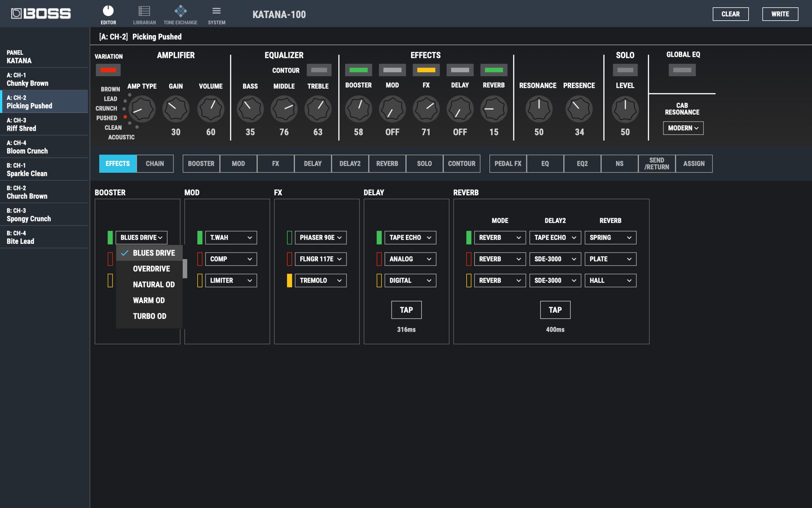Select the green mod variation slot for T.WAH
The image size is (812, 508).
[x=200, y=237]
